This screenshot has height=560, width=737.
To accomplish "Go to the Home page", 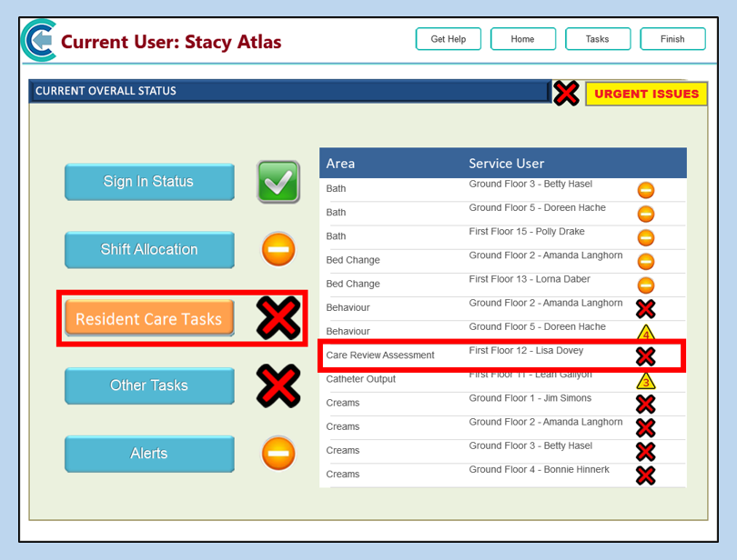I will click(x=523, y=39).
